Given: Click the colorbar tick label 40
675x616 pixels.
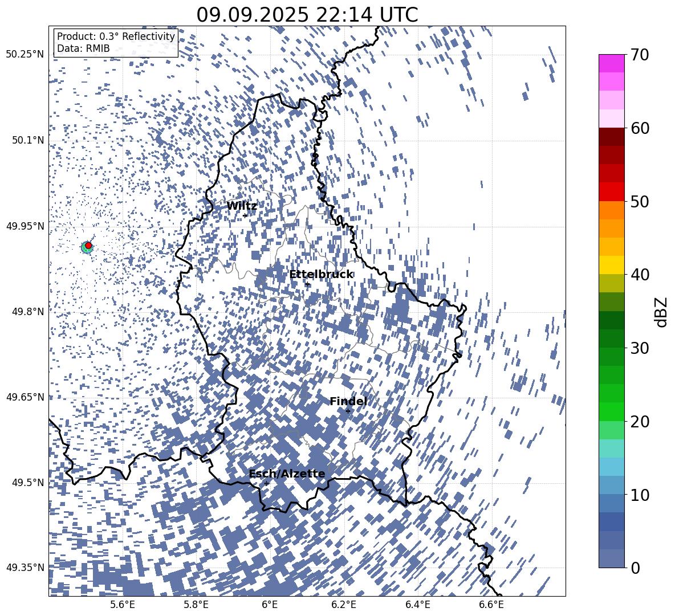Looking at the screenshot, I should pos(640,275).
